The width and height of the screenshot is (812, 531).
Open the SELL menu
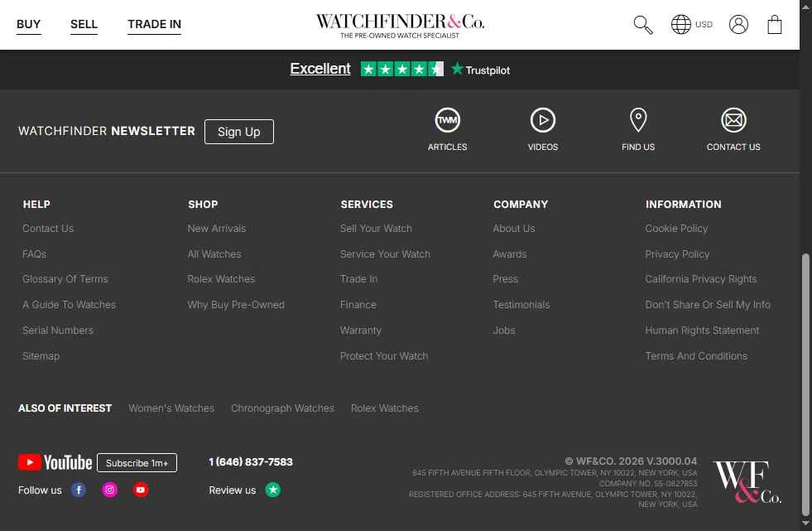[x=84, y=24]
